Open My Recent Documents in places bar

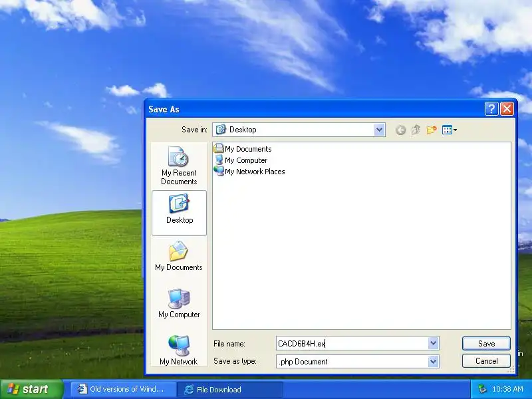pos(179,166)
